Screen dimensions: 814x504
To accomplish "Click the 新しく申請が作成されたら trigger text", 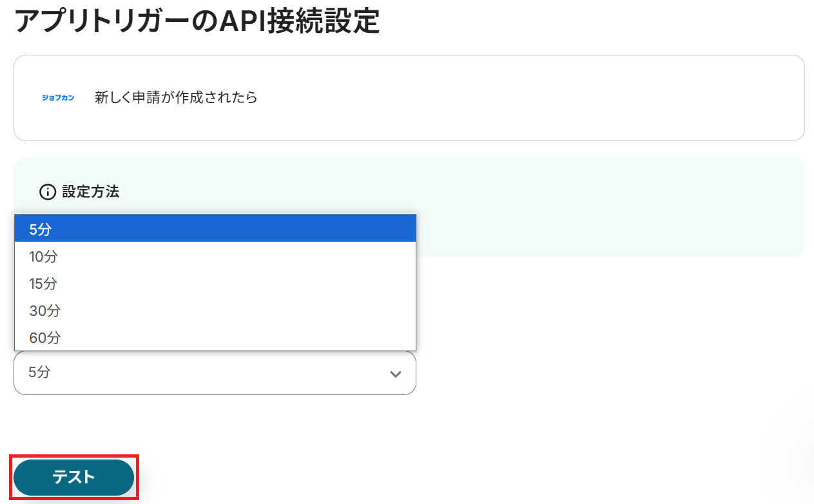I will [x=176, y=98].
